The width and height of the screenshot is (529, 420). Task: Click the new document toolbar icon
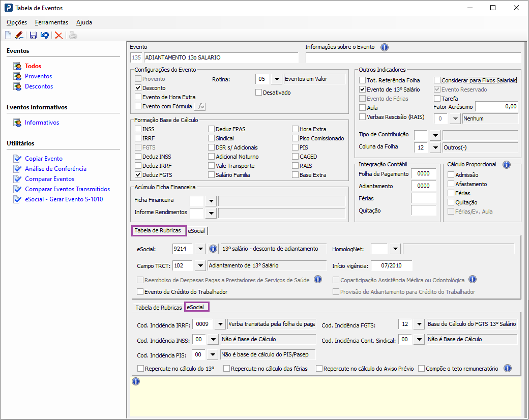(8, 35)
